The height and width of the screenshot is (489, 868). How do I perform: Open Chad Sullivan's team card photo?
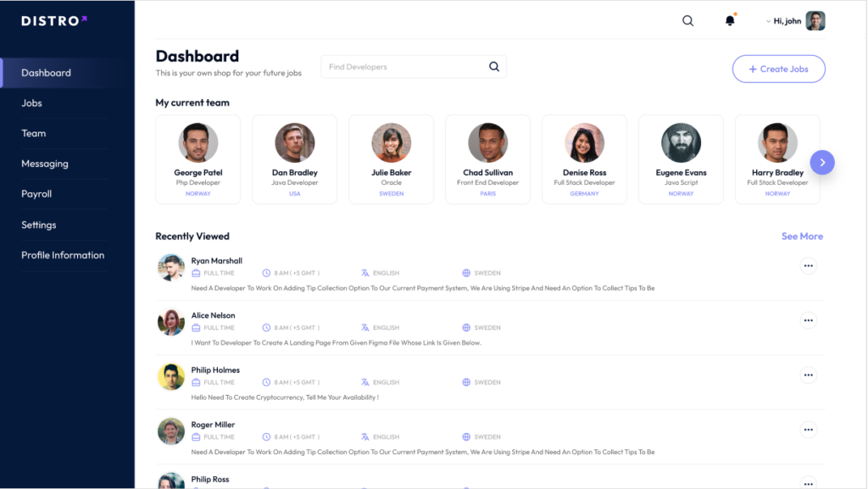click(x=487, y=142)
